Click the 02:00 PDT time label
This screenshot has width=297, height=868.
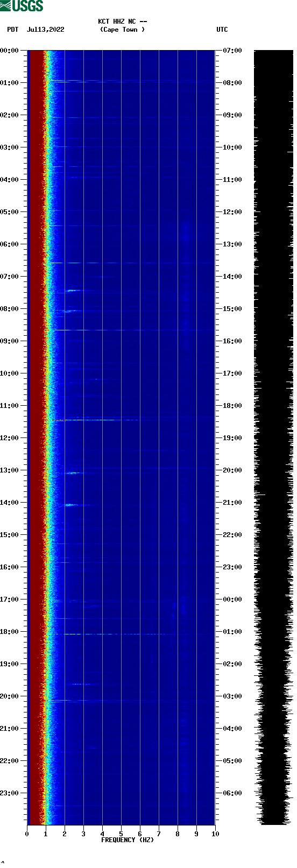(10, 115)
